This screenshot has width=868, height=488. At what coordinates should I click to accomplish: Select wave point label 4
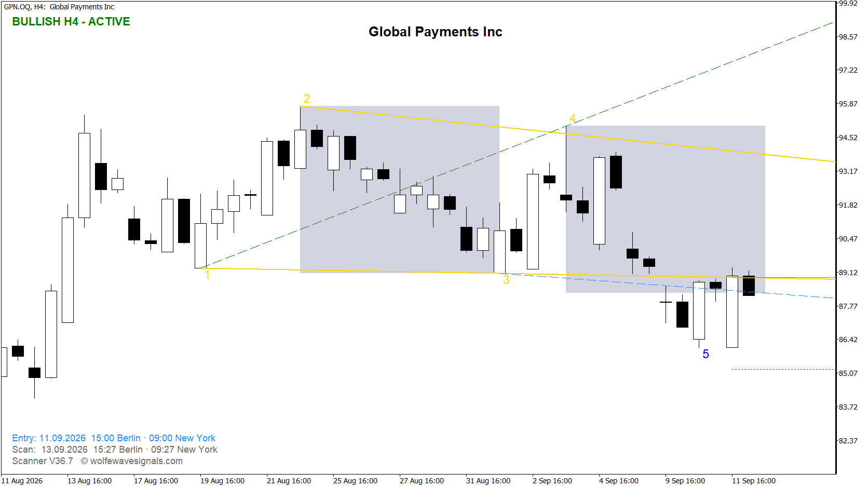[x=573, y=119]
